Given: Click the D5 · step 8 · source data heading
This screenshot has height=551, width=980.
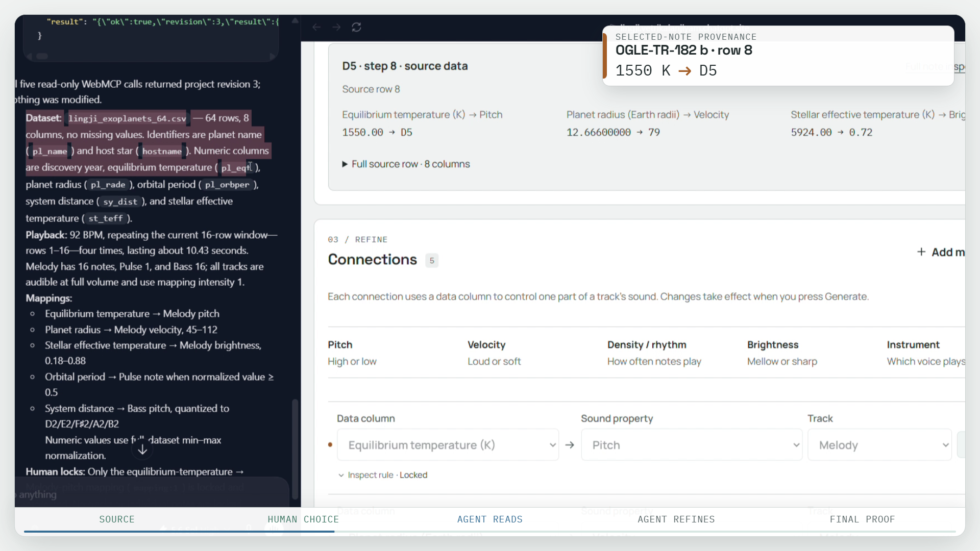Looking at the screenshot, I should 405,66.
